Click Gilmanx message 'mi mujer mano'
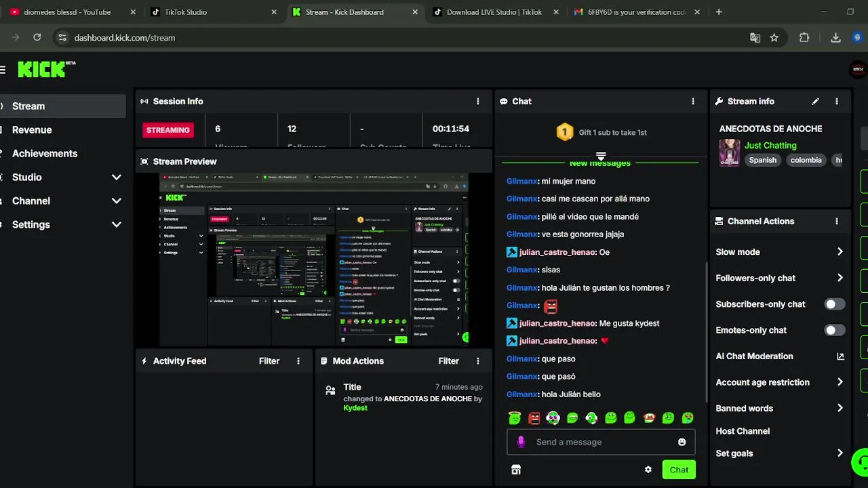Viewport: 868px width, 488px height. point(568,182)
